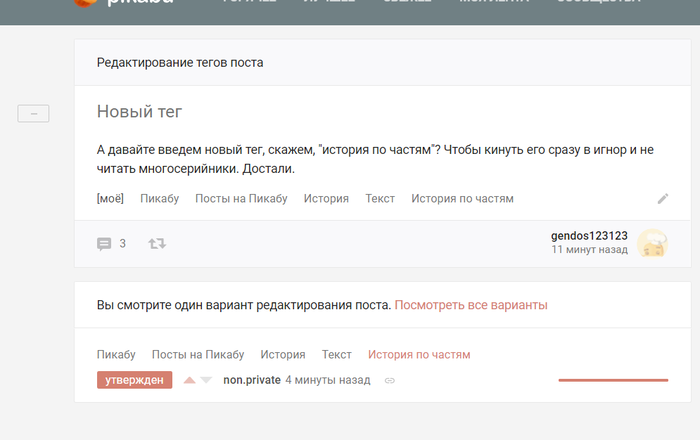Click the repost arrows icon
700x440 pixels.
pos(157,244)
